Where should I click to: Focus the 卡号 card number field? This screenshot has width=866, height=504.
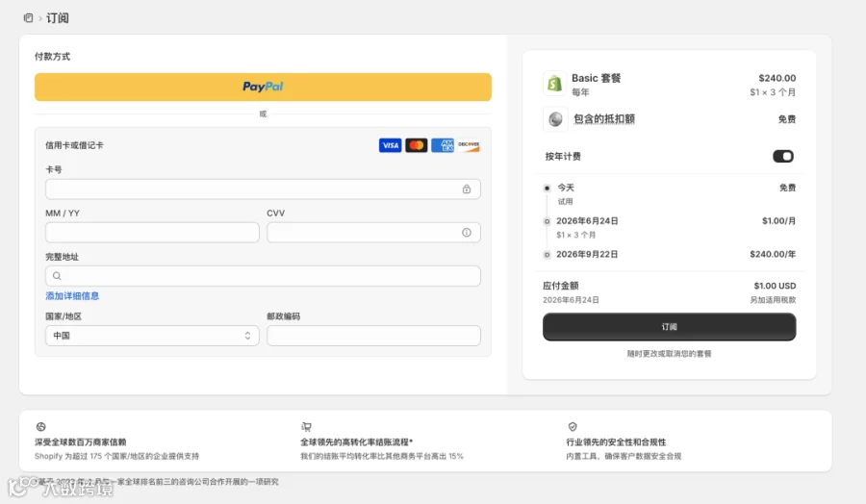click(x=263, y=189)
